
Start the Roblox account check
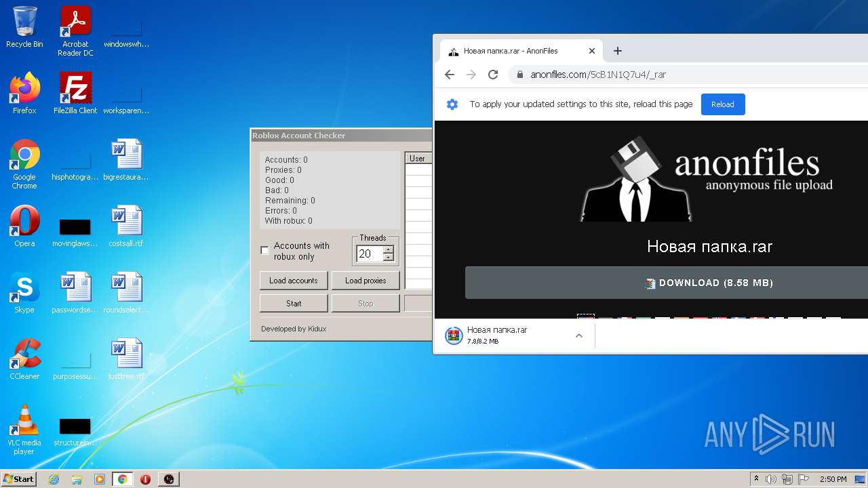click(294, 304)
